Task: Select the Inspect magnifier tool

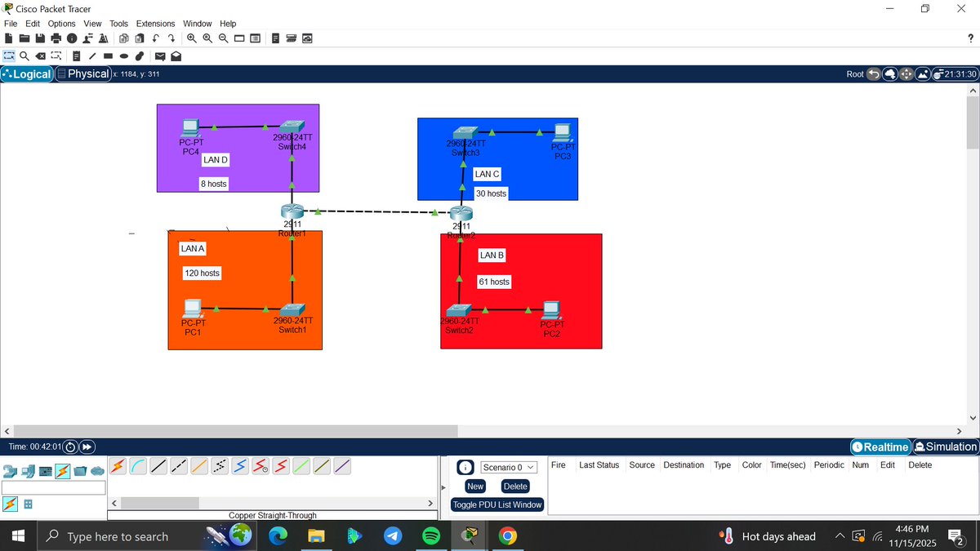Action: [x=24, y=56]
